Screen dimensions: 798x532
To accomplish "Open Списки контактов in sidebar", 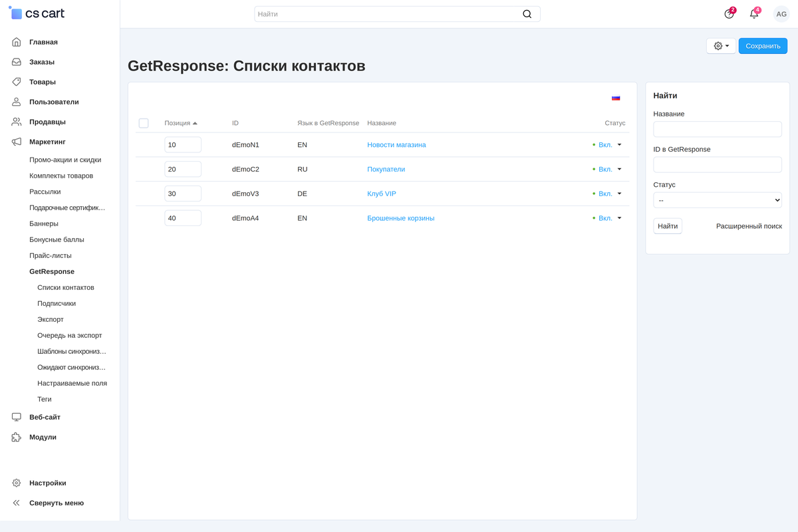I will (66, 288).
